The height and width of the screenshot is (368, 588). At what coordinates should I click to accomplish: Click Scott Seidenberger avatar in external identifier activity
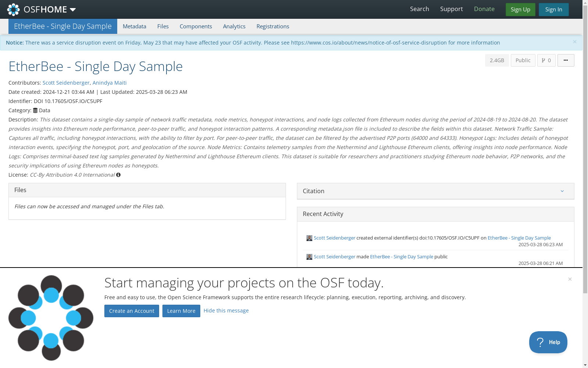(309, 238)
